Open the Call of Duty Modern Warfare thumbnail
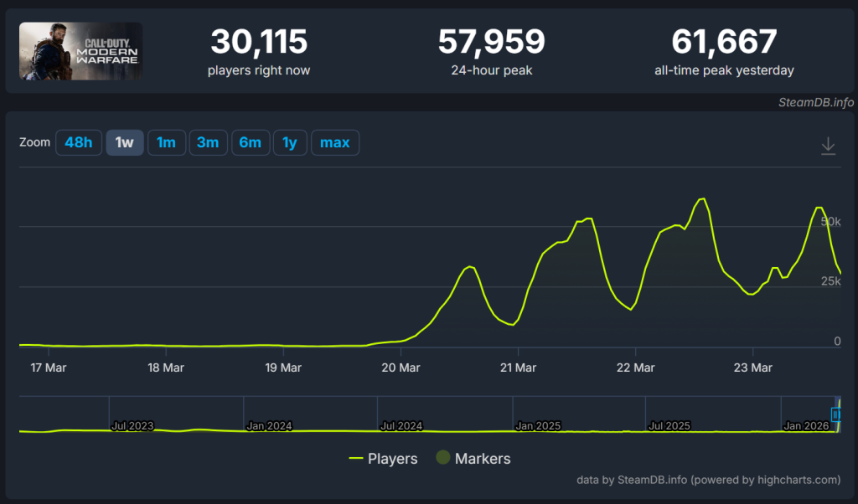The height and width of the screenshot is (504, 858). (80, 51)
